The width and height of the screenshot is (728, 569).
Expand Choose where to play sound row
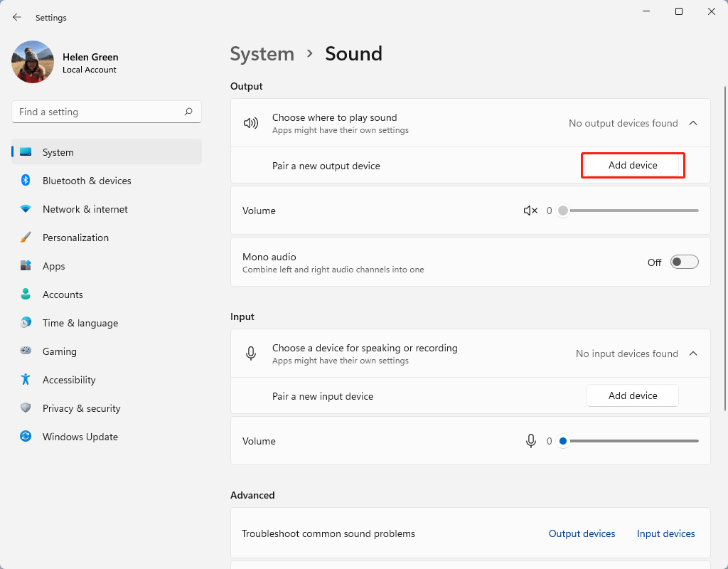pyautogui.click(x=427, y=123)
